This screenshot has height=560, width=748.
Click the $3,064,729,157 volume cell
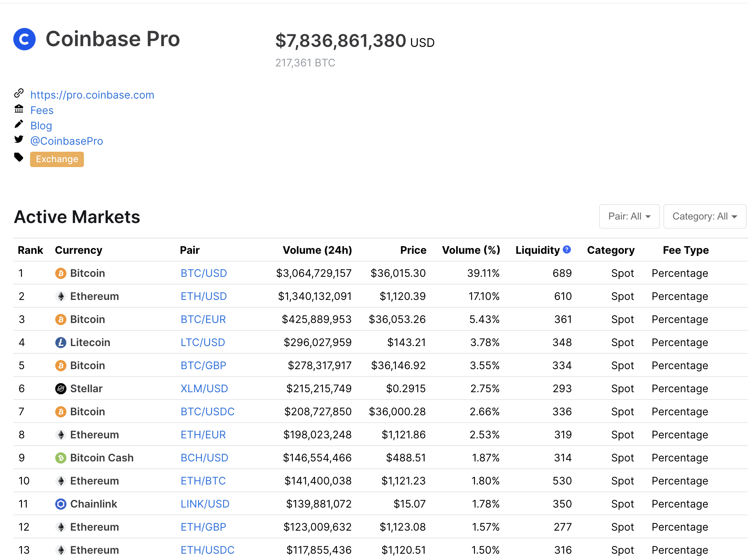click(314, 273)
